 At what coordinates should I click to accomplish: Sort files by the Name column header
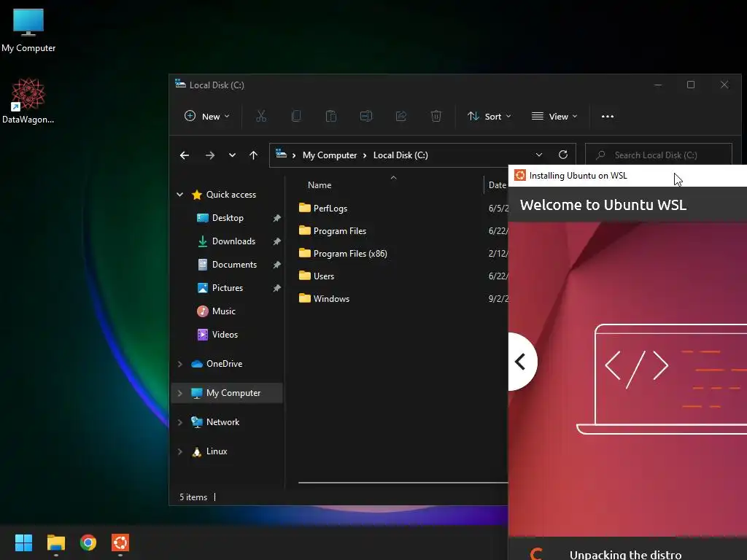320,184
